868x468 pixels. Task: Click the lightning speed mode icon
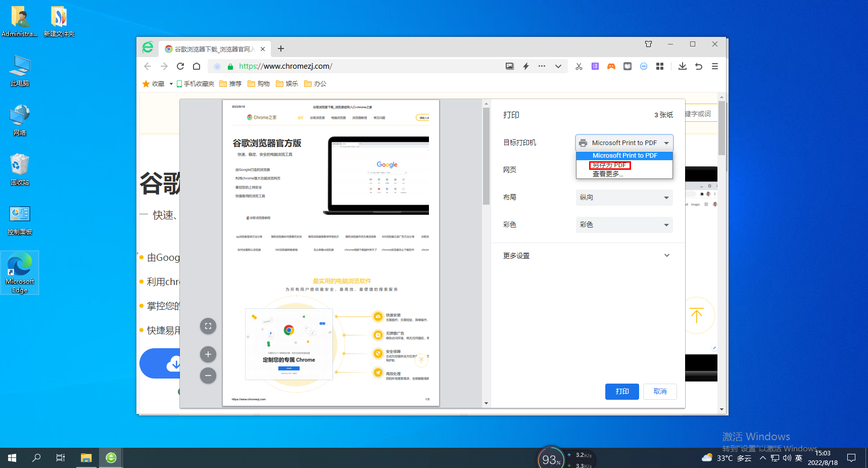pyautogui.click(x=526, y=66)
